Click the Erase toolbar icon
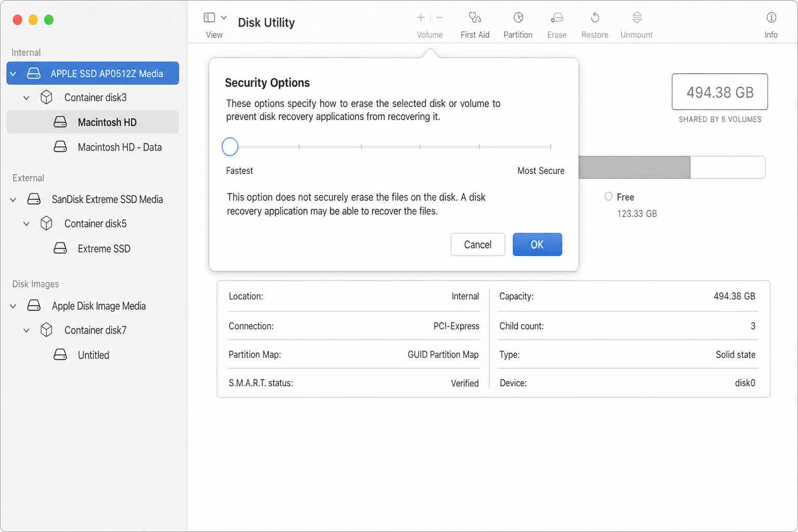The width and height of the screenshot is (798, 532). pyautogui.click(x=557, y=18)
